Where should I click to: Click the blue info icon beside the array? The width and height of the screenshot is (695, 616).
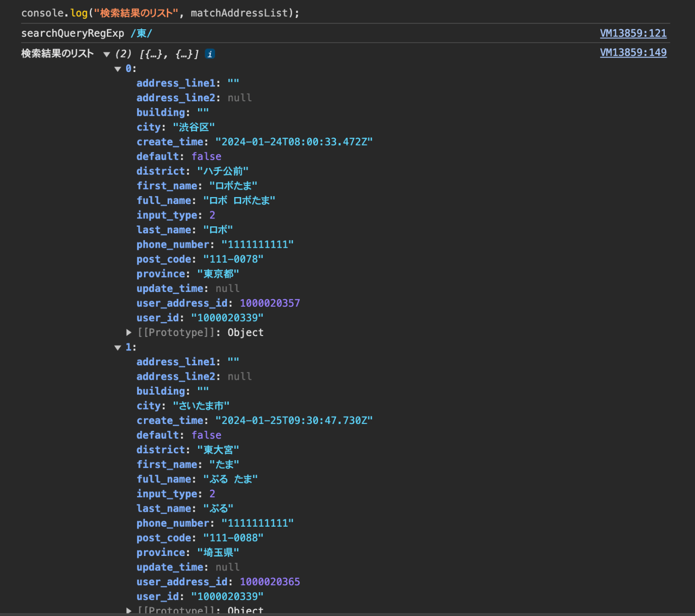(210, 54)
